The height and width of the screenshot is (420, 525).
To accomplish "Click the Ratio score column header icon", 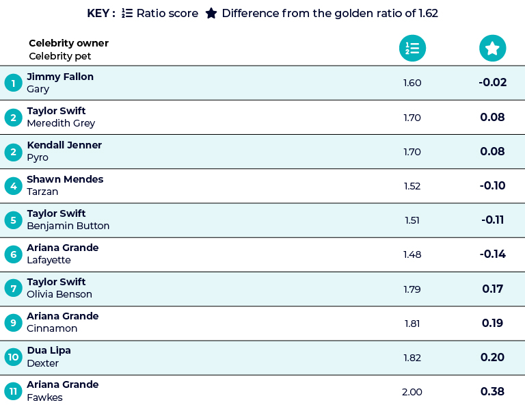I will (x=412, y=49).
